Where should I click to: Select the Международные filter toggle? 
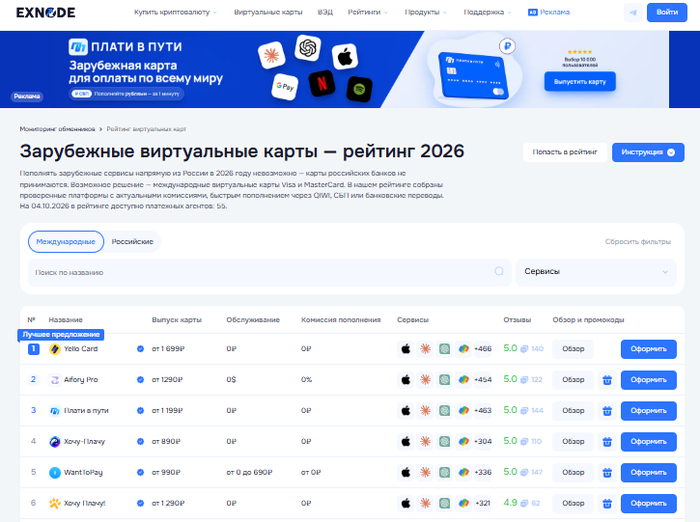[66, 242]
